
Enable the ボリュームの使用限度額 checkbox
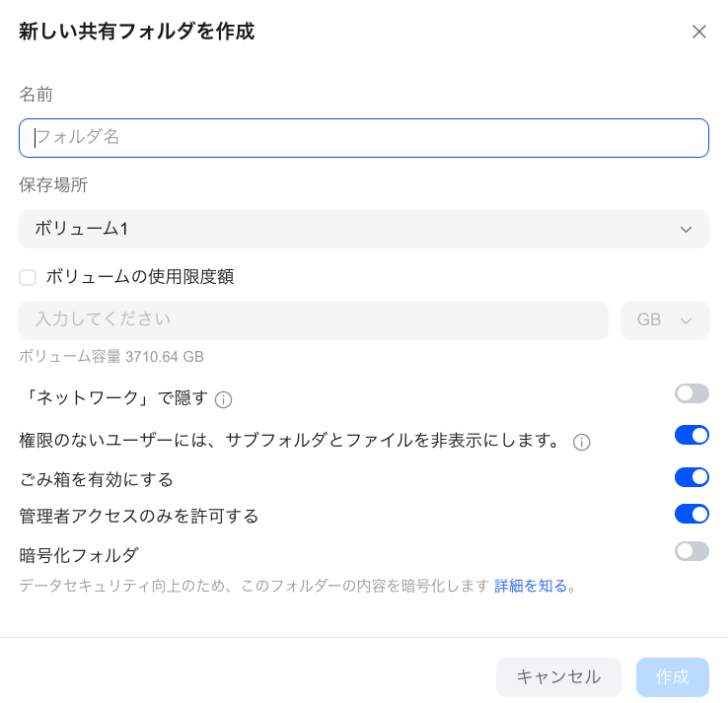(28, 277)
